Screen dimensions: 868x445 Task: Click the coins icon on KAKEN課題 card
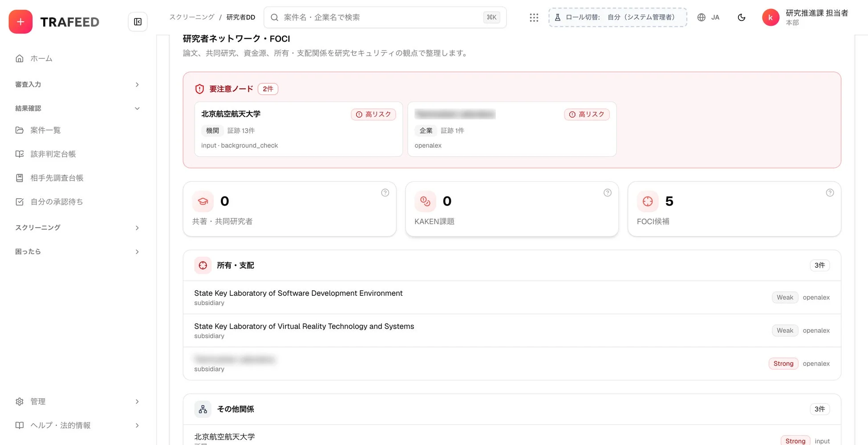pyautogui.click(x=425, y=201)
